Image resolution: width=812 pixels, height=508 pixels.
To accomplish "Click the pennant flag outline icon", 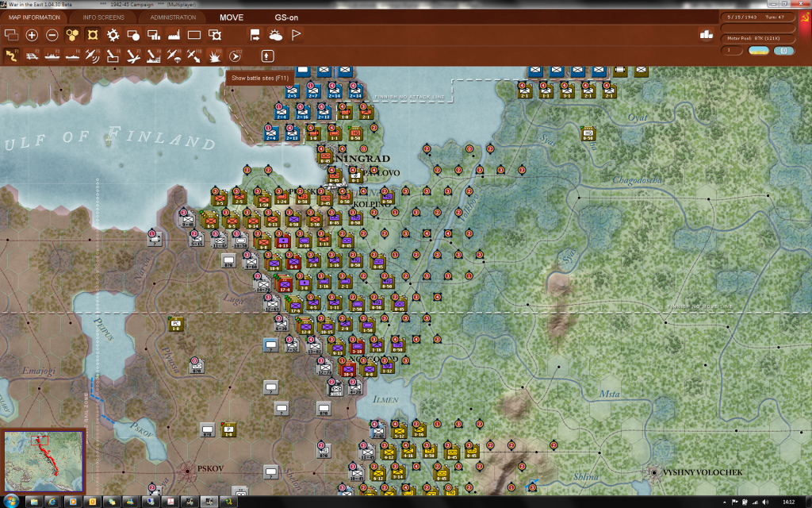I will tap(297, 35).
